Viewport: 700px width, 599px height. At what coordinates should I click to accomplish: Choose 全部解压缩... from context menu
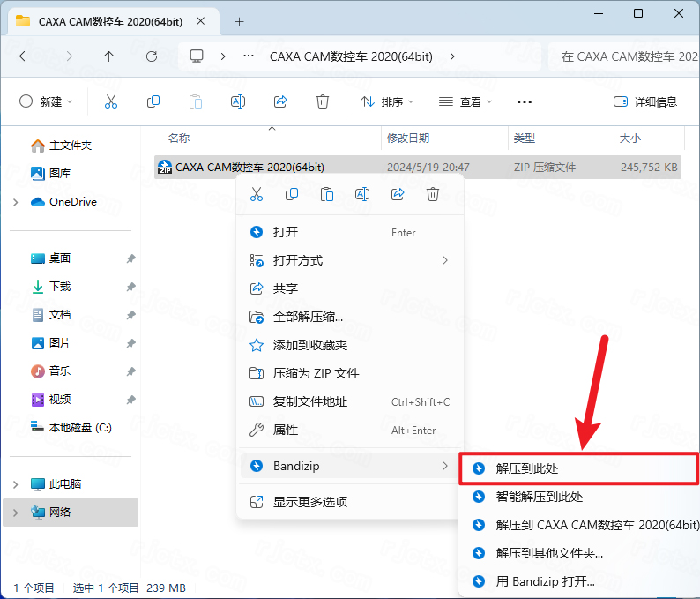308,317
